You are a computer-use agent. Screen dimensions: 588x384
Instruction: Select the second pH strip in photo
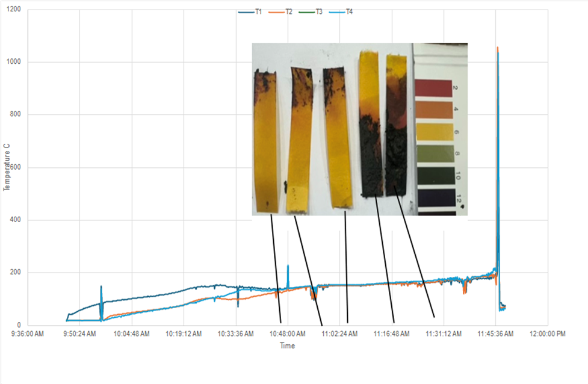(299, 141)
